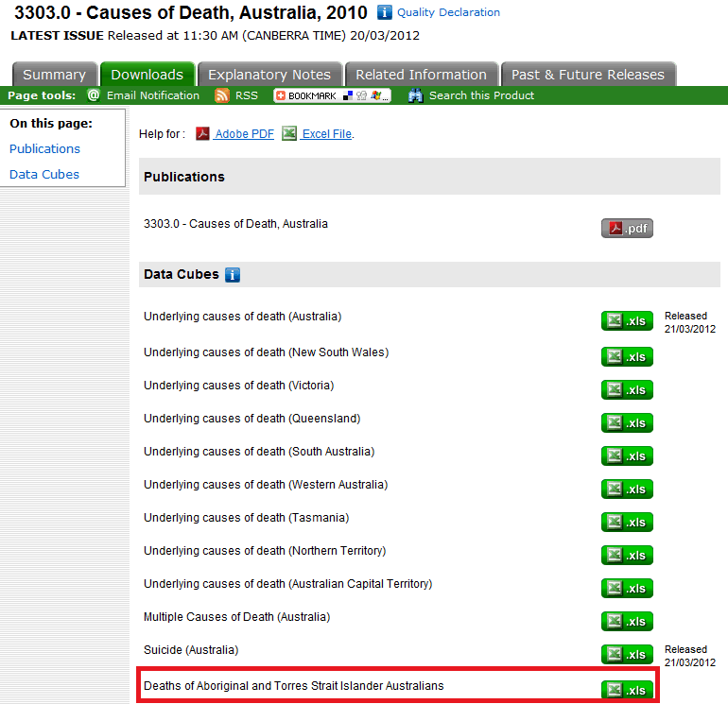Click the RSS feed icon

click(x=222, y=95)
